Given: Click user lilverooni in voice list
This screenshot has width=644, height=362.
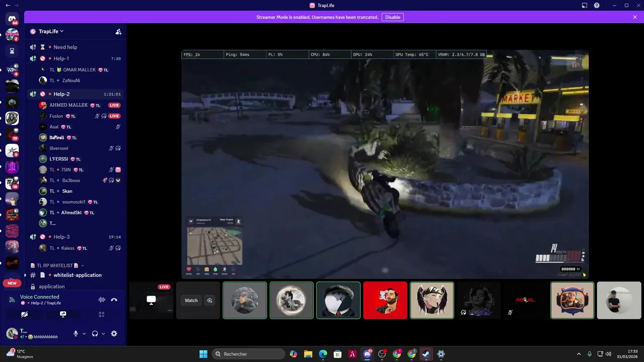Looking at the screenshot, I should (x=80, y=148).
